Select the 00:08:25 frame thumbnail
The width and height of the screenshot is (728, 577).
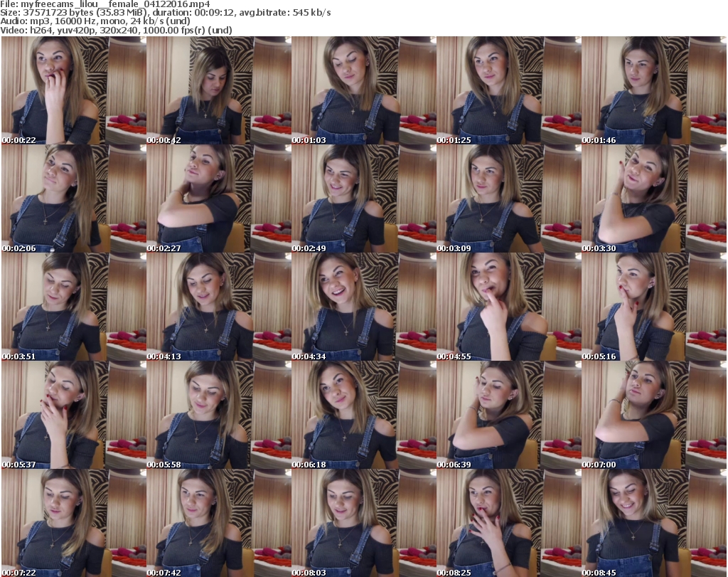[508, 523]
